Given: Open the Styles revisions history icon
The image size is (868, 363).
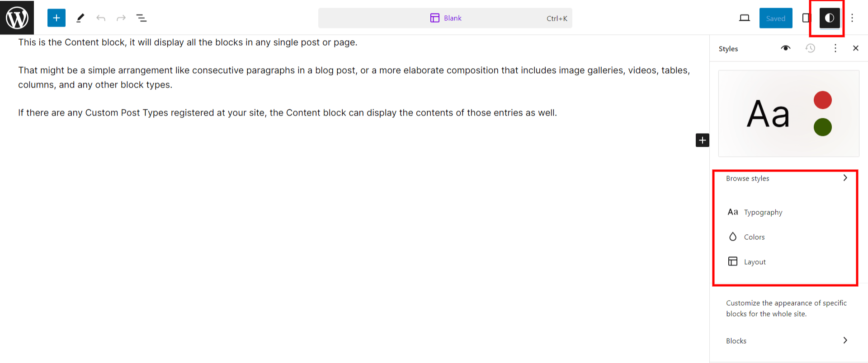Looking at the screenshot, I should pyautogui.click(x=810, y=48).
